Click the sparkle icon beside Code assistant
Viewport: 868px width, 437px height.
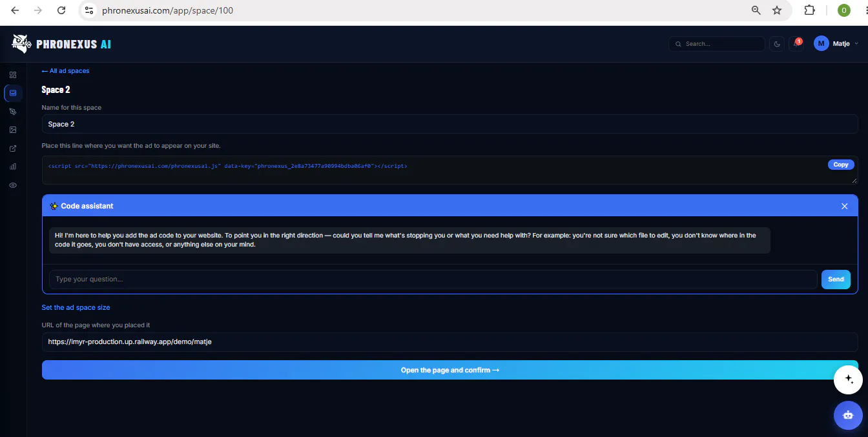point(54,206)
